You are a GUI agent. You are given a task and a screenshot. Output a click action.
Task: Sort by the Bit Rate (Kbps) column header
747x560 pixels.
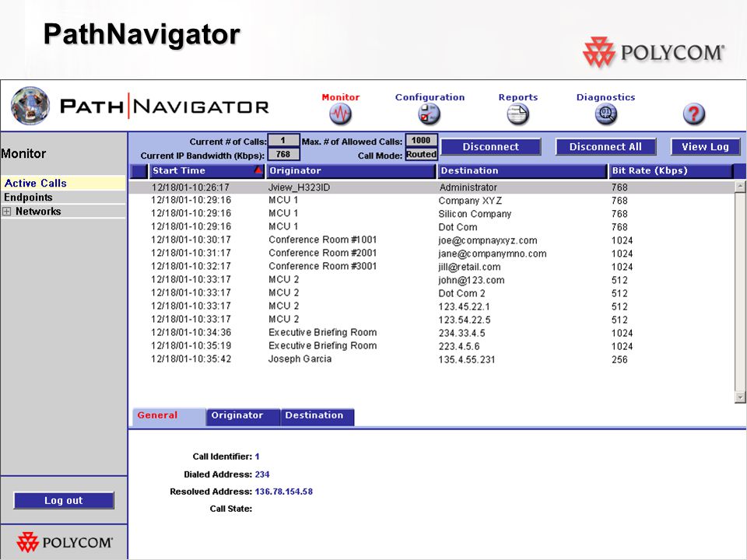coord(671,170)
